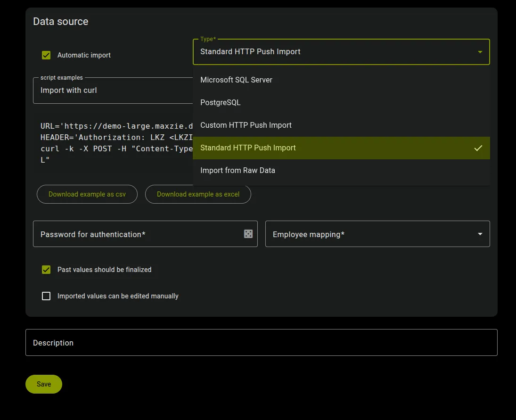Uncheck the Automatic import checkbox
This screenshot has width=516, height=420.
(x=46, y=55)
